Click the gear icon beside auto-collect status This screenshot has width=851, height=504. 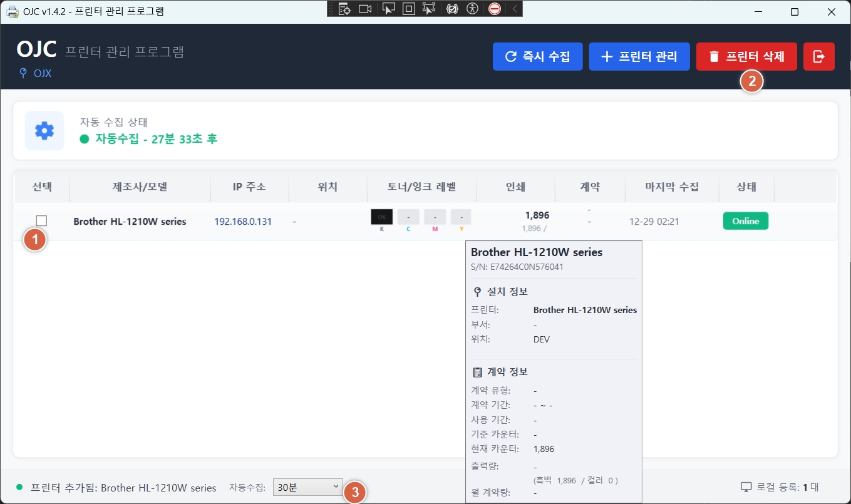click(x=44, y=130)
